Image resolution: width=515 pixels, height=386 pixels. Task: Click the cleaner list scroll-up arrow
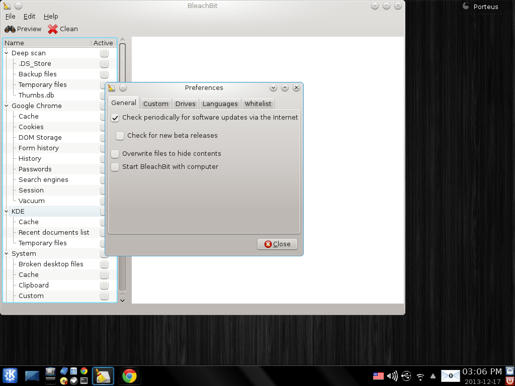[x=122, y=40]
